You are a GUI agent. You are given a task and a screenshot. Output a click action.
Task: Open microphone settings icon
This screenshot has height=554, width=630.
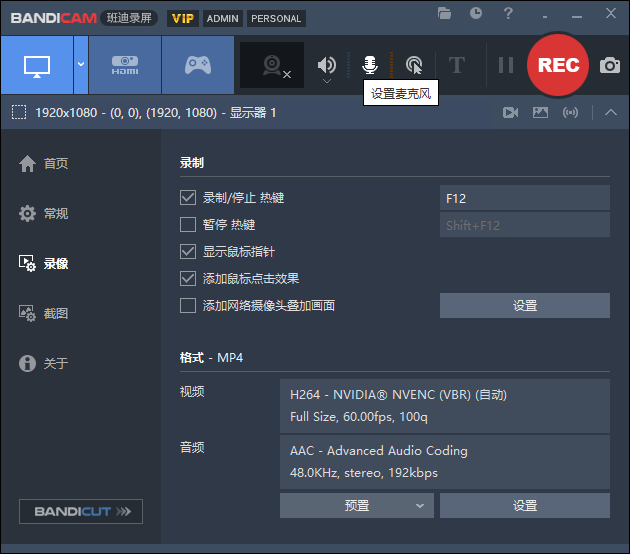point(370,65)
